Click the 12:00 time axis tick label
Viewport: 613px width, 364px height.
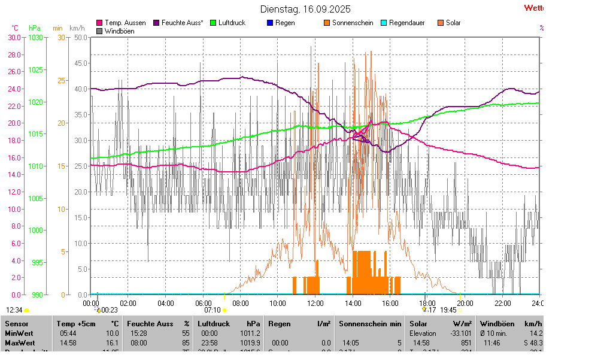[315, 304]
